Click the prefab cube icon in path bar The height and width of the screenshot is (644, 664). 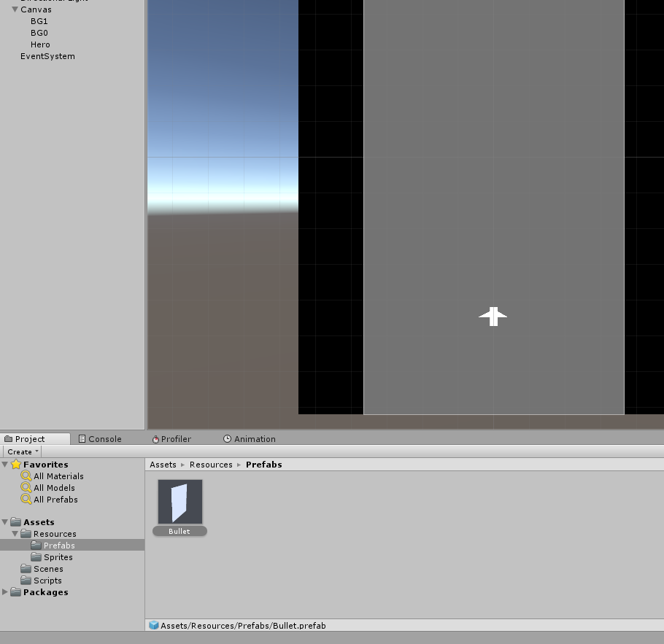(154, 625)
